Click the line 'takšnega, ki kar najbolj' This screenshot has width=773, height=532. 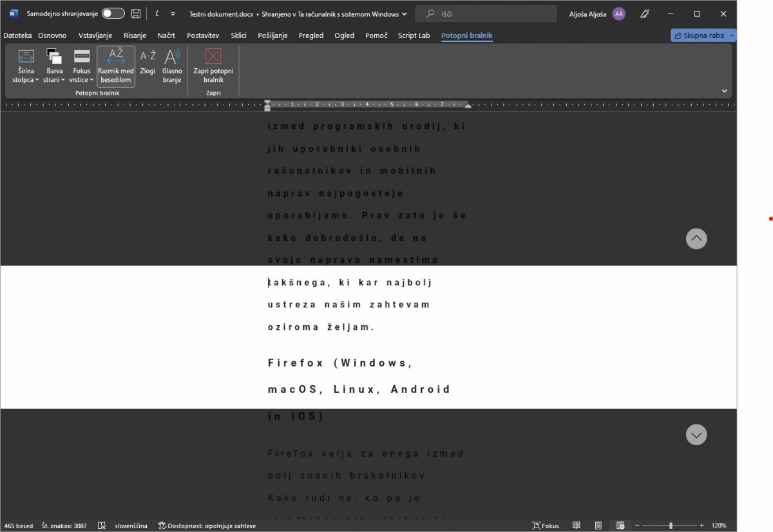[350, 283]
